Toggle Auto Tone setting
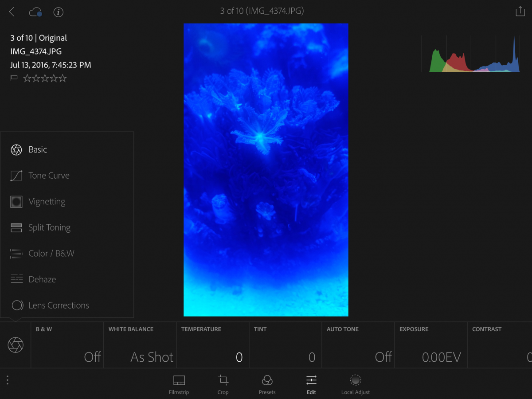 pos(358,345)
